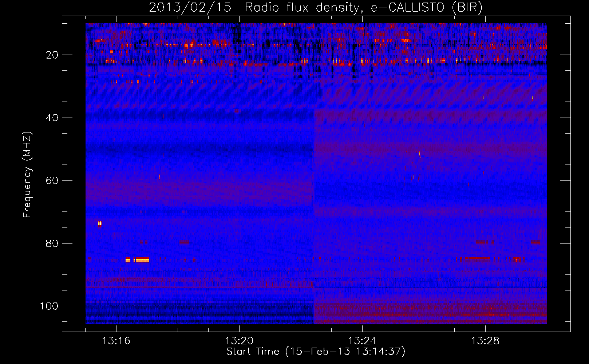Click the '20' frequency tick label
The image size is (589, 364).
click(52, 55)
